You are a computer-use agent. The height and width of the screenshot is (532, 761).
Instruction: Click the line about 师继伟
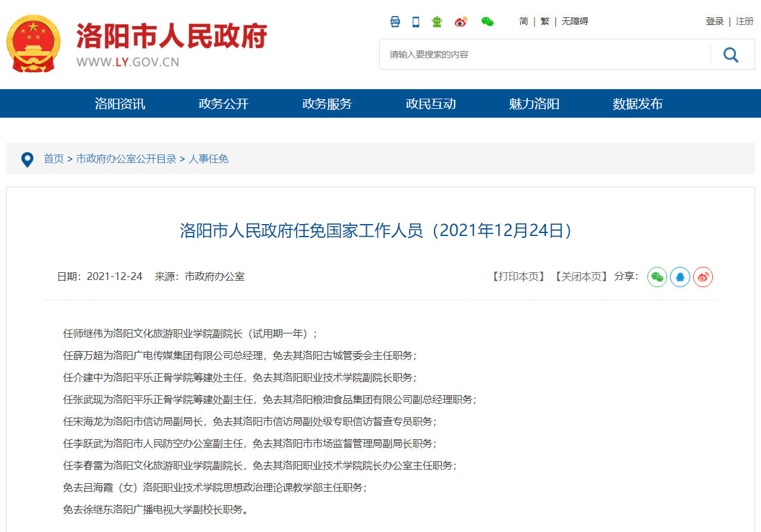click(190, 333)
